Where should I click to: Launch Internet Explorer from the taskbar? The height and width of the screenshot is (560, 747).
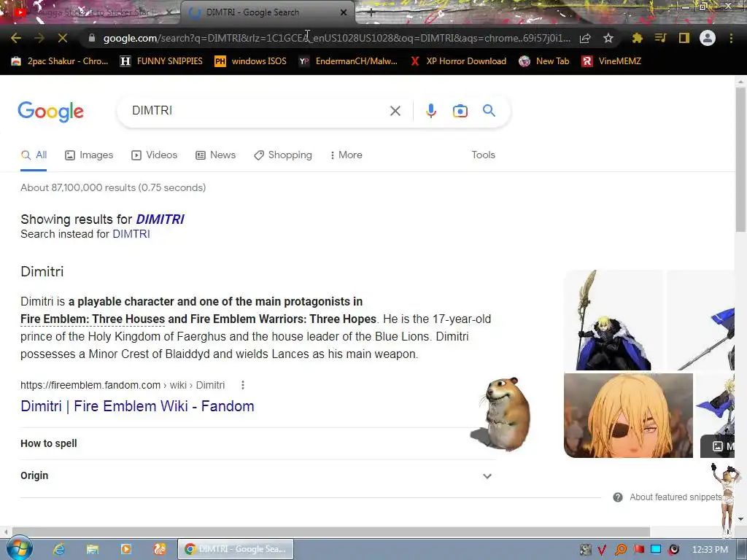point(59,549)
